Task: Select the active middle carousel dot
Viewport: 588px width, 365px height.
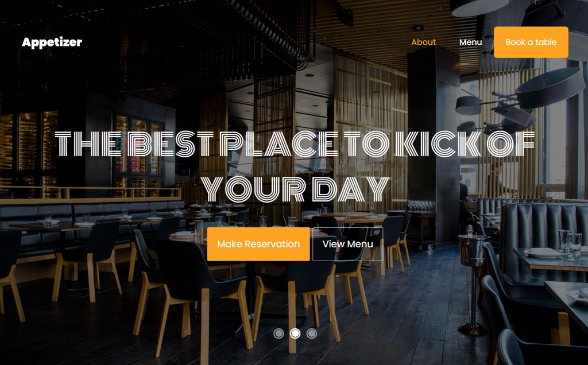Action: 295,333
